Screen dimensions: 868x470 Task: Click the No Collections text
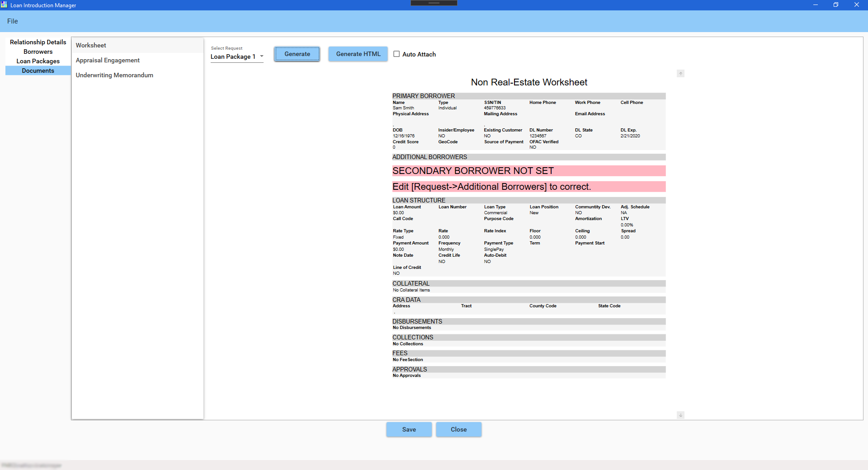pos(408,344)
